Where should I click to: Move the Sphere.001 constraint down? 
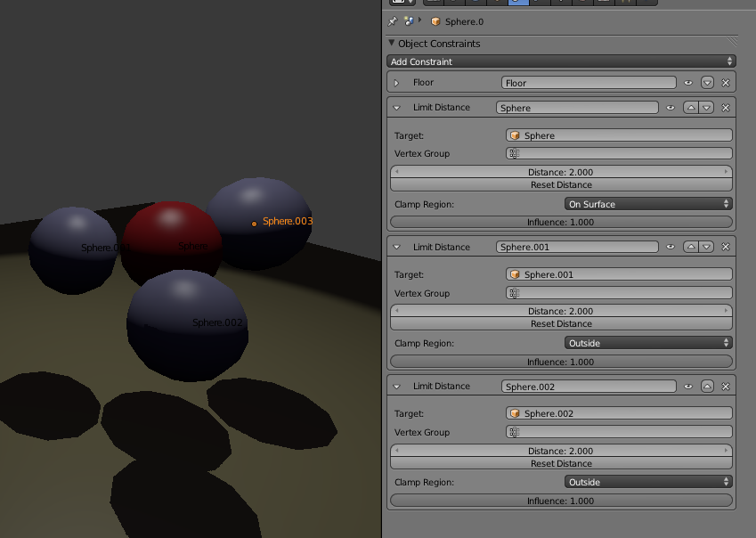[x=707, y=247]
